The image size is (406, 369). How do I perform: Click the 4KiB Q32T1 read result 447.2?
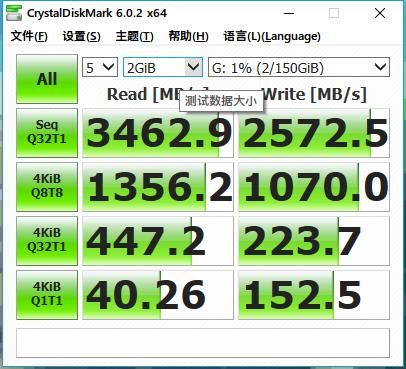click(x=158, y=241)
